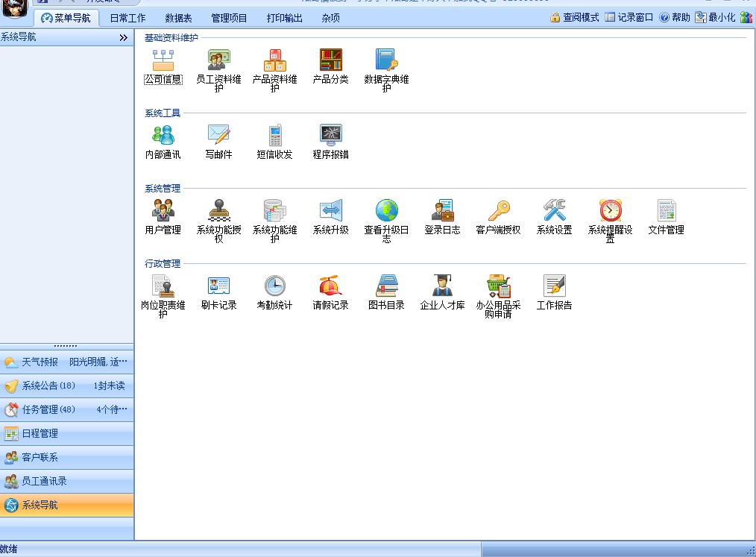Collapse the 系统导航 sidebar with double chevron
Image resolution: width=756 pixels, height=557 pixels.
click(123, 37)
